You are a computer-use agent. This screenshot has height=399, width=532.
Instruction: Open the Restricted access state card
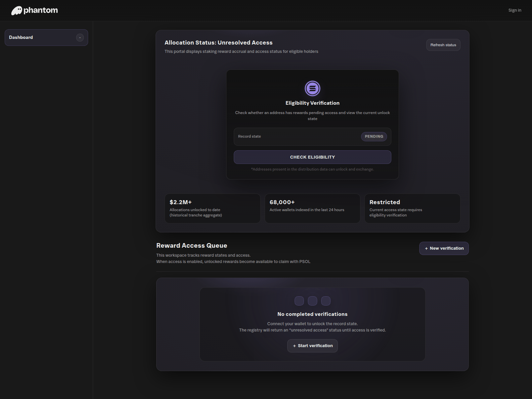point(412,208)
